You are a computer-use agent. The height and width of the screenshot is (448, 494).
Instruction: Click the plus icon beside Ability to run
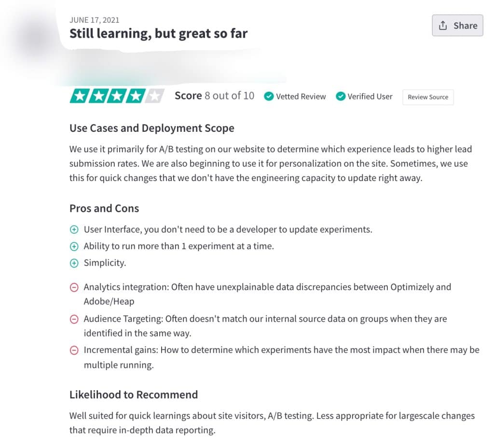(74, 247)
